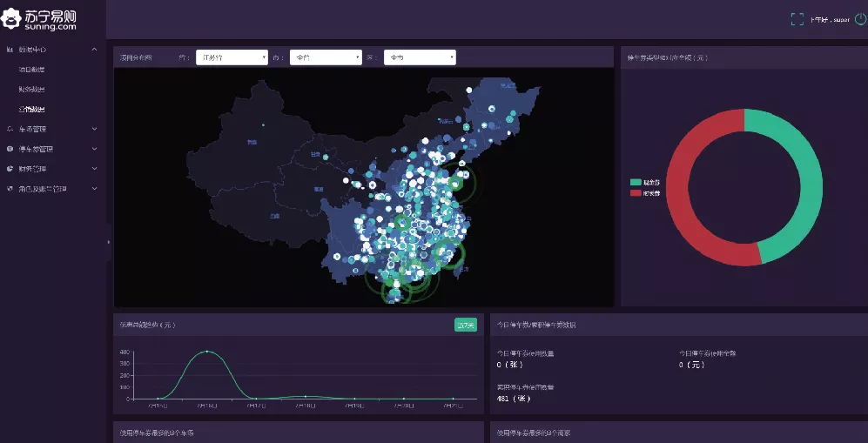Screen dimensions: 868x443
Task: Click the pie chart icon beside 财务管理
Action: pyautogui.click(x=10, y=169)
